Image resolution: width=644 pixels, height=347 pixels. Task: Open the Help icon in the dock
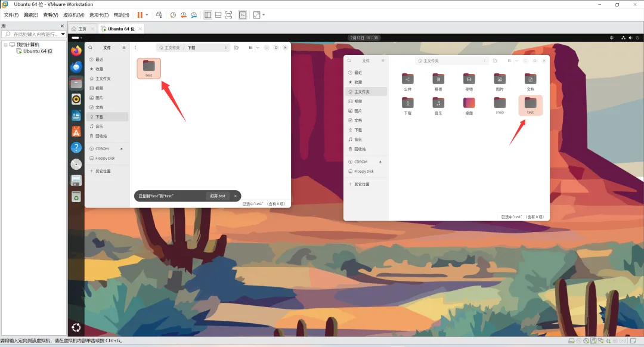pyautogui.click(x=76, y=148)
